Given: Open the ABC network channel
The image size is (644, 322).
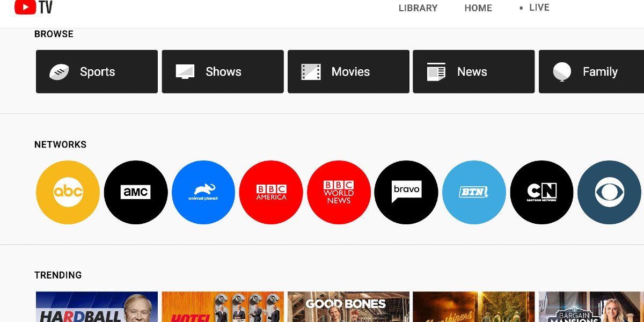Looking at the screenshot, I should pos(67,192).
